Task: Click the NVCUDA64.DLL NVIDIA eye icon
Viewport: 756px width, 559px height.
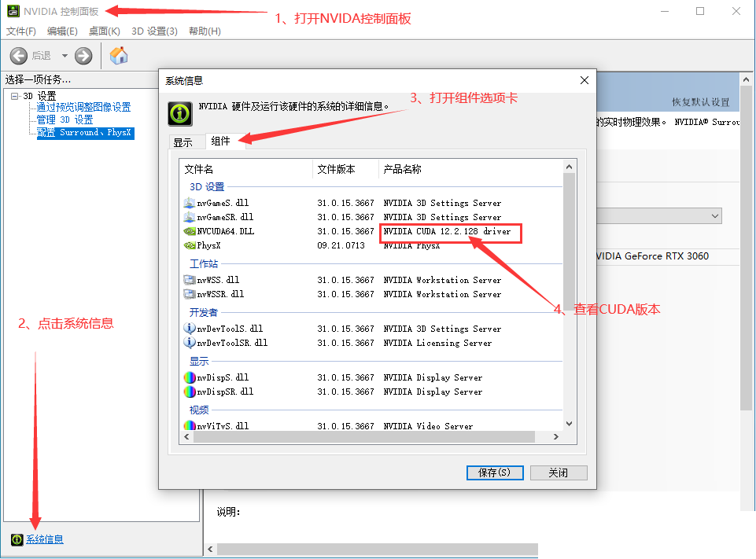Action: pos(190,231)
